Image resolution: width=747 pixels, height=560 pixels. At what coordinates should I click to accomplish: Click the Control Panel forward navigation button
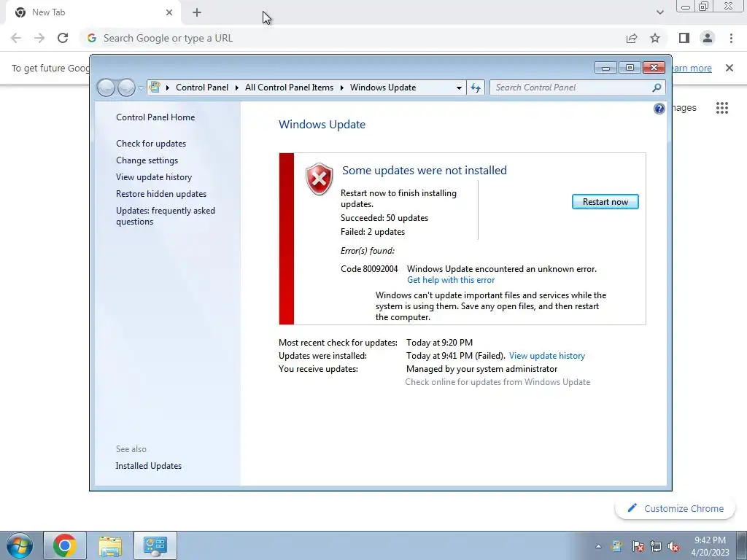[x=126, y=87]
